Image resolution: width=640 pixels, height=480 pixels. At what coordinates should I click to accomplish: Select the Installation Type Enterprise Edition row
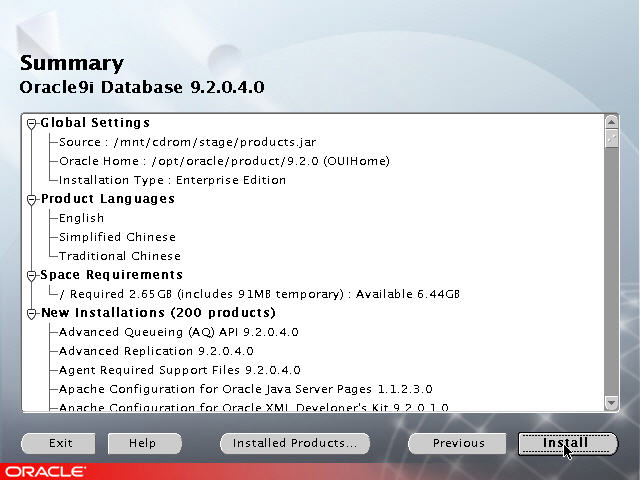tap(172, 180)
